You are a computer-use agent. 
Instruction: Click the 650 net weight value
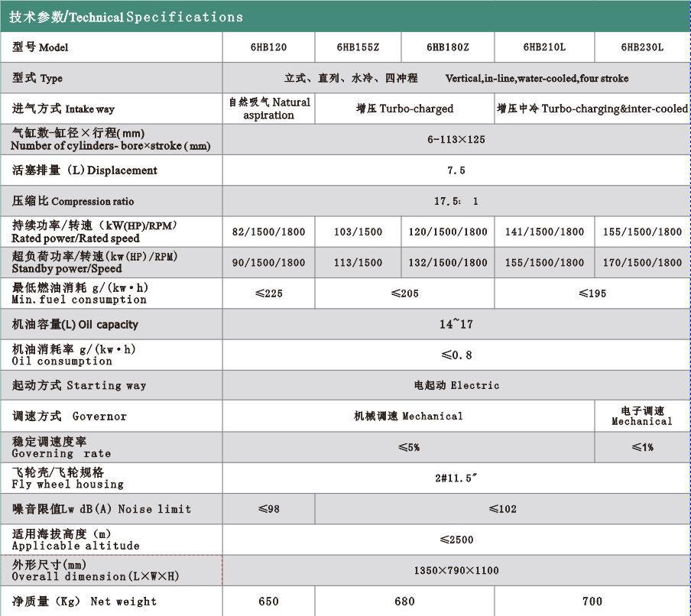pos(268,601)
